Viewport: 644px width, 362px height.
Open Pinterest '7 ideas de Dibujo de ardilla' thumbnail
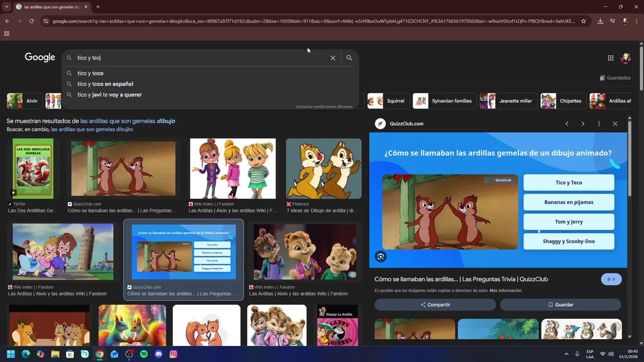coord(324,169)
